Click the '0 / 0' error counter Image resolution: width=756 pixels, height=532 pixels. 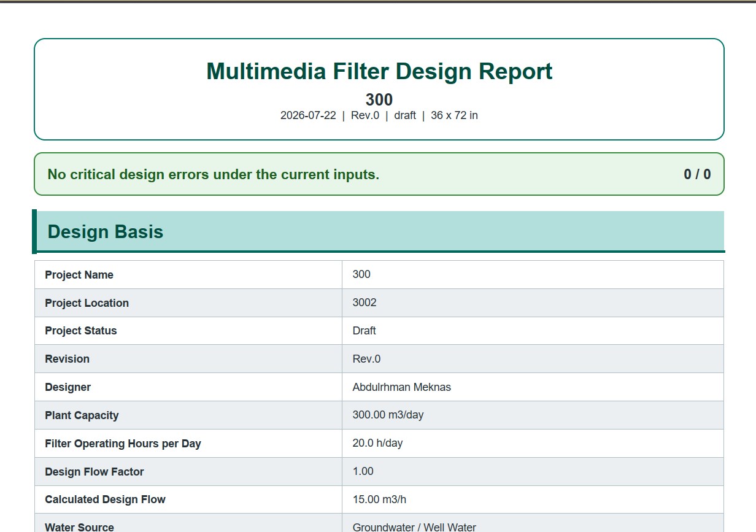coord(697,174)
